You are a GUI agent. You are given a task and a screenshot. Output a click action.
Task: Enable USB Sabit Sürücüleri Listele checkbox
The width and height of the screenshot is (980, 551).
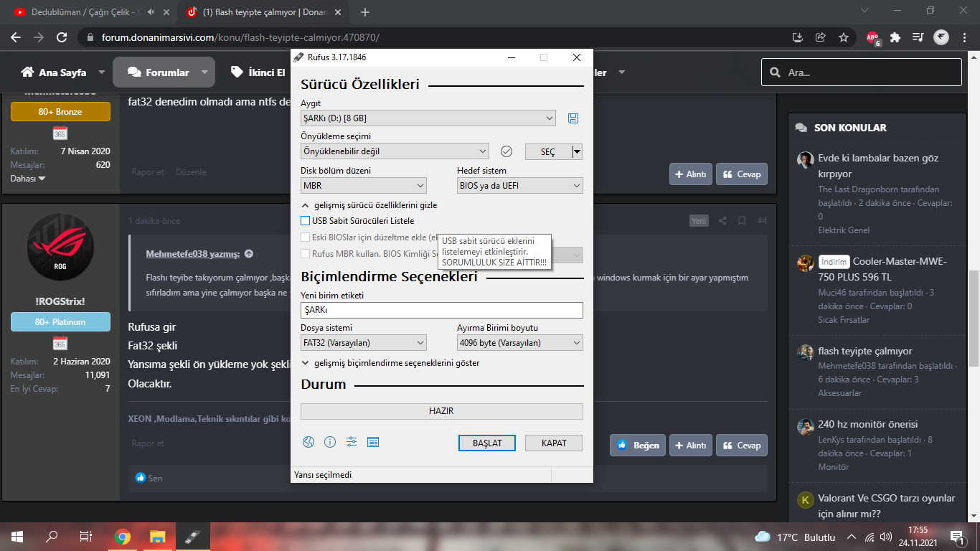(x=306, y=221)
